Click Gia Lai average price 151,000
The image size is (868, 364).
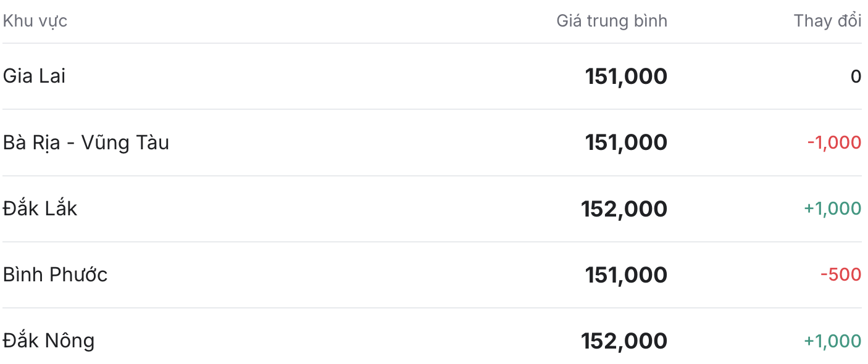[x=626, y=77]
